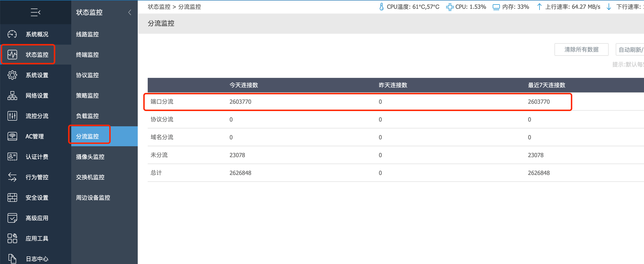Click the 行为管控 arrows icon
The height and width of the screenshot is (264, 644).
pos(12,177)
